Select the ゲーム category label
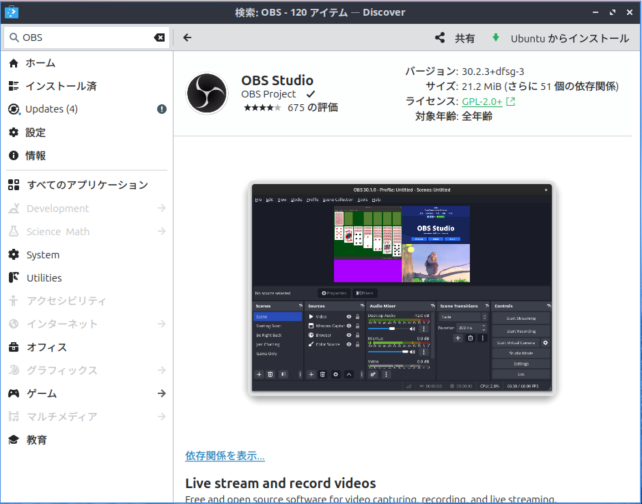 (42, 393)
